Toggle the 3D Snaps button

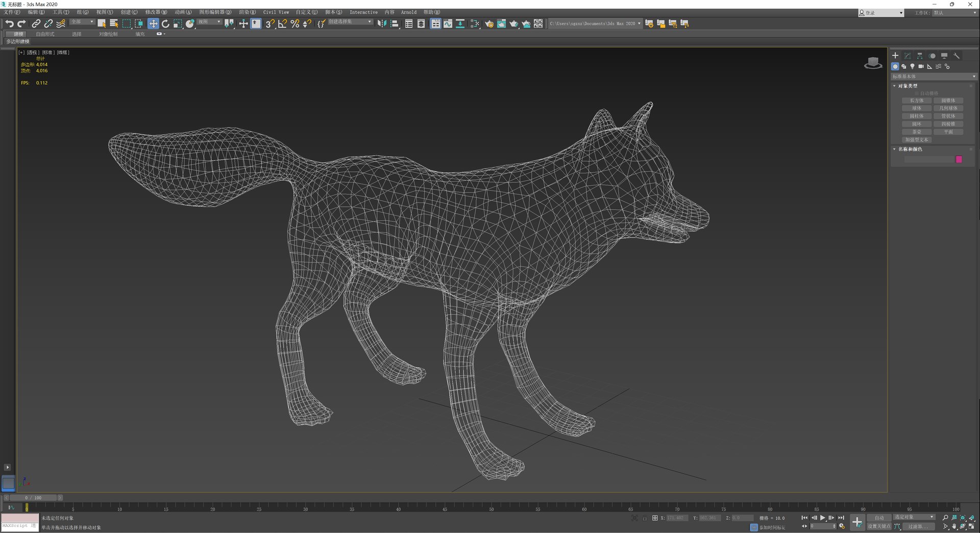[270, 23]
